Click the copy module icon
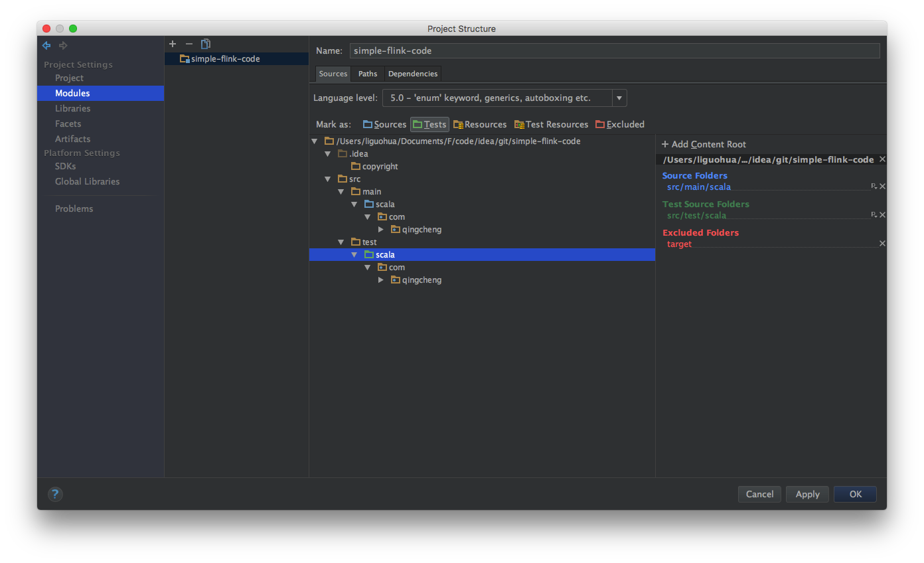This screenshot has height=563, width=924. pos(206,44)
